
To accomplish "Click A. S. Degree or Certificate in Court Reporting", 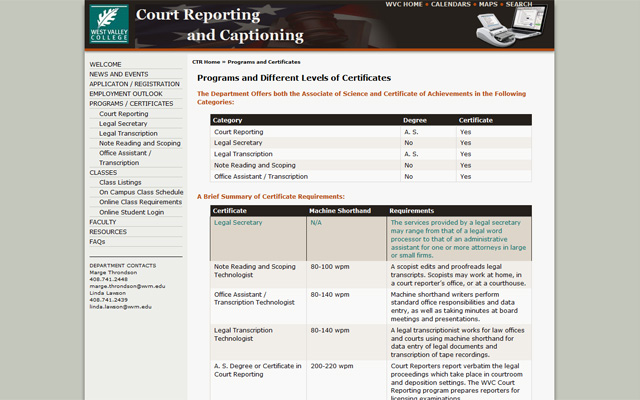I will click(258, 370).
